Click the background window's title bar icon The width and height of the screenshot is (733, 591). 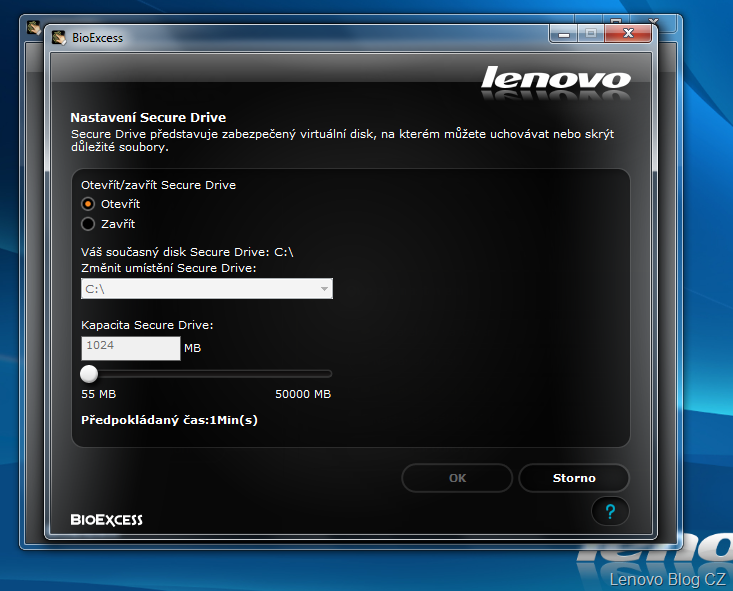click(x=33, y=27)
